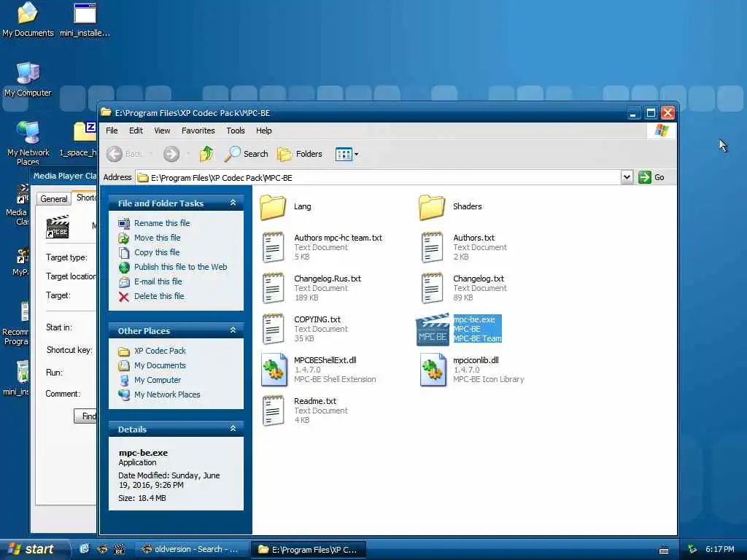The height and width of the screenshot is (560, 747).
Task: Select the Readme.txt file icon
Action: tap(273, 411)
